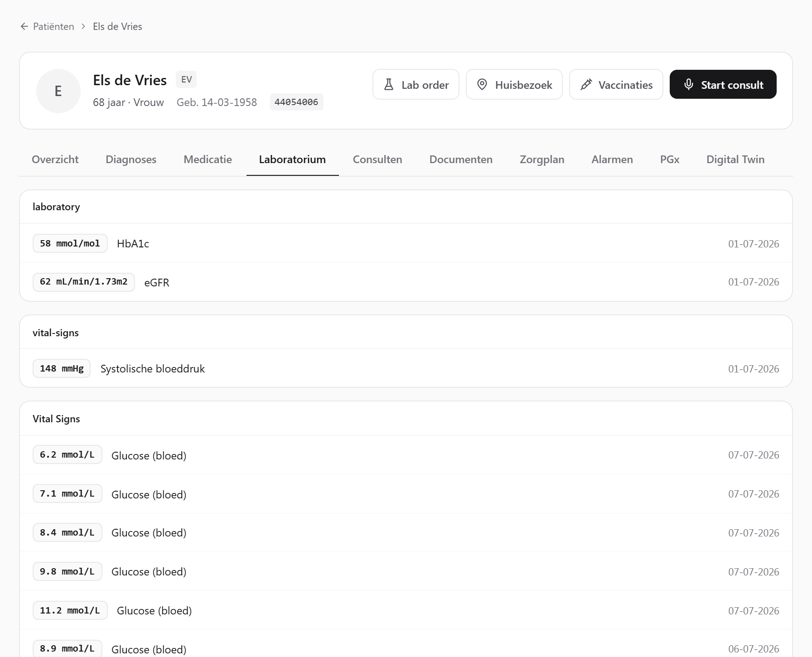Select the 8.9 mmol/L glucose value
This screenshot has height=657, width=812.
coord(68,648)
